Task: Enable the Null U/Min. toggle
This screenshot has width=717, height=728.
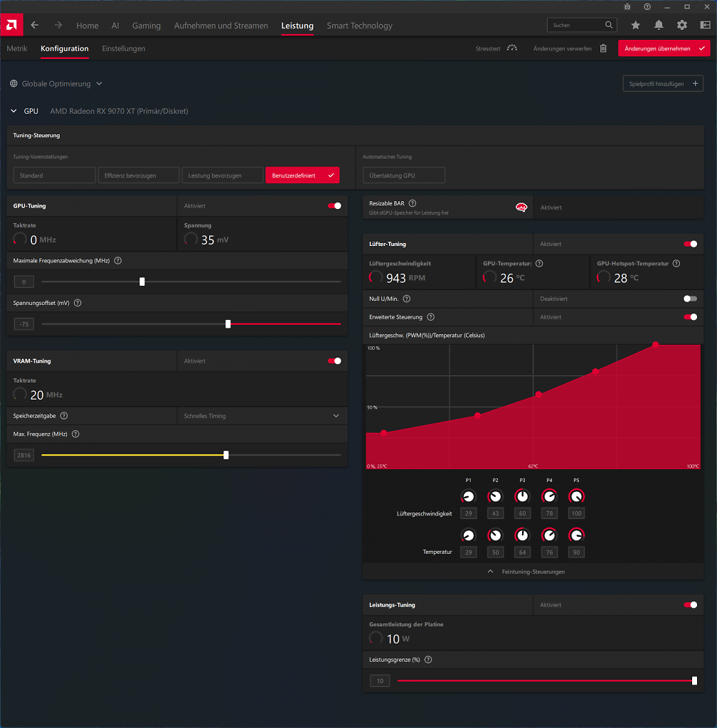Action: 690,299
